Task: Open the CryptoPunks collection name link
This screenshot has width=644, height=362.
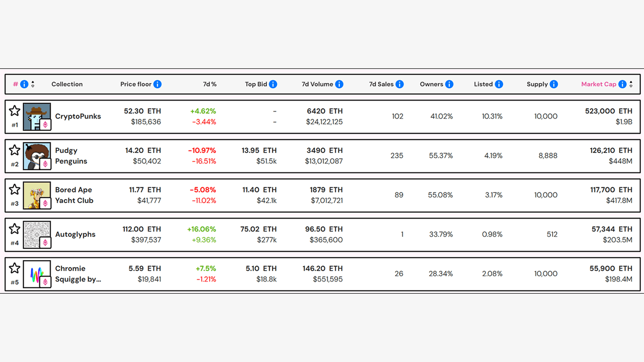Action: coord(78,116)
